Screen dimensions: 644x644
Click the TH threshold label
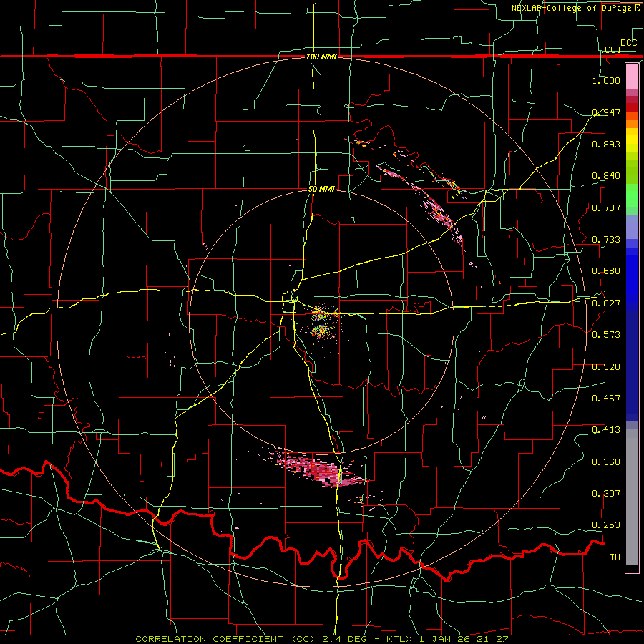pos(615,557)
